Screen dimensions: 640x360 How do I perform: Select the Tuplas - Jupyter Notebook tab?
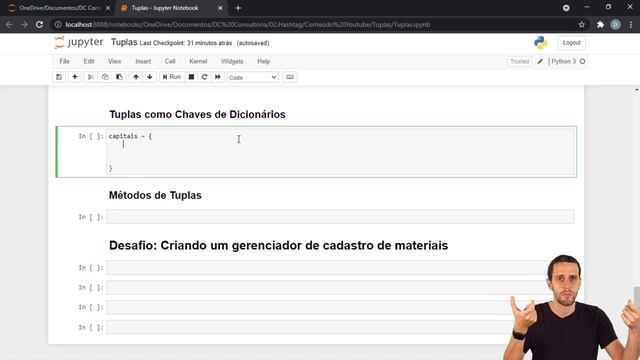tap(165, 8)
